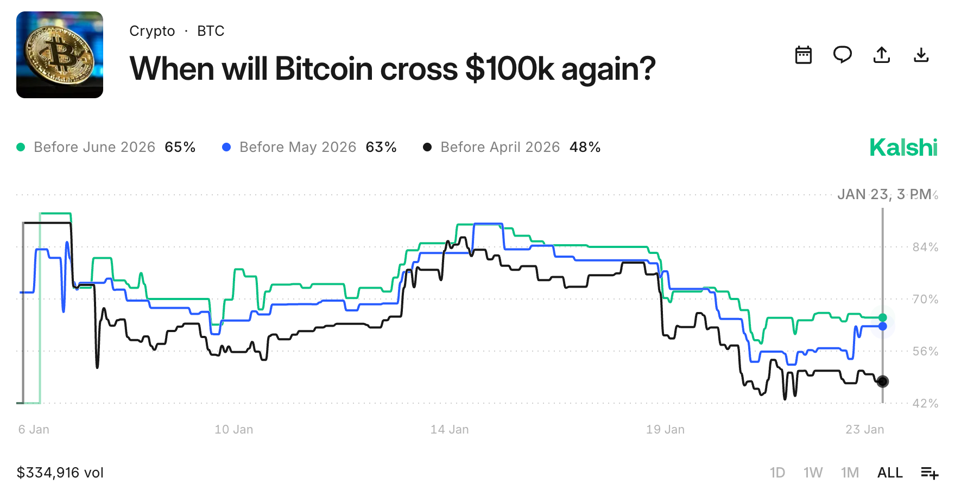Click the Kalshi logo
Viewport: 980px width, 503px height.
click(903, 147)
